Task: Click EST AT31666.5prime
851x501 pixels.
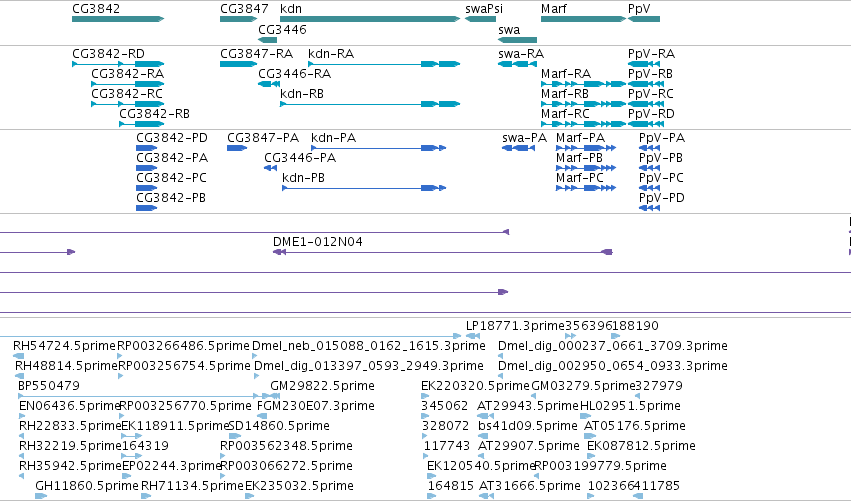Action: tap(487, 496)
